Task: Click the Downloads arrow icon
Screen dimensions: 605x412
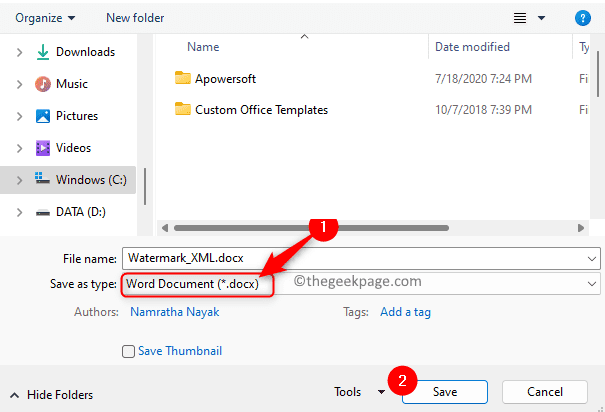Action: coord(43,52)
